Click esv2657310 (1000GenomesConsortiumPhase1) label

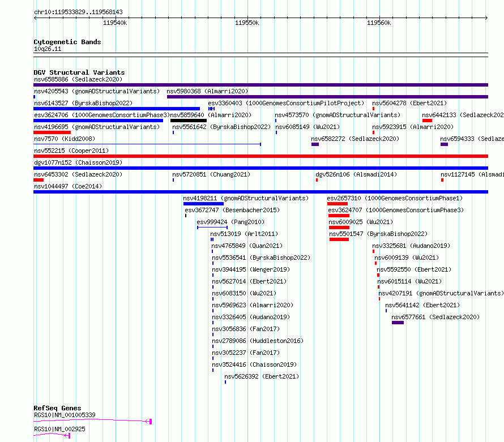pos(395,198)
